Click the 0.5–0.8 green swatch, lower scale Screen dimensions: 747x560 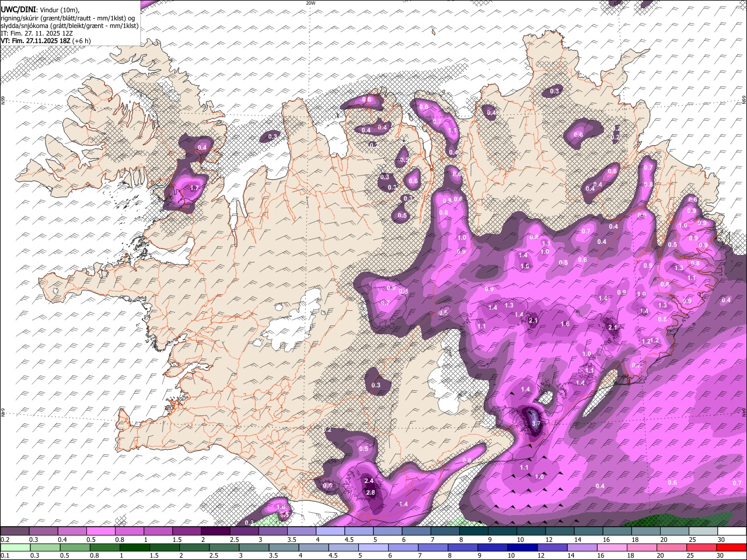point(75,547)
